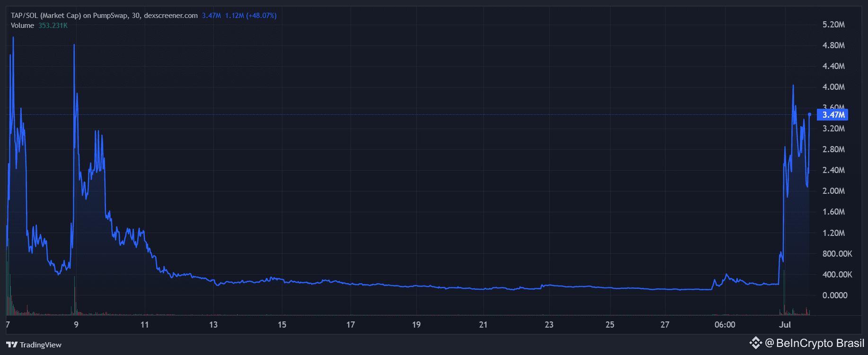Click the 4.00M price axis label
Viewport: 868px width, 355px height.
[833, 87]
